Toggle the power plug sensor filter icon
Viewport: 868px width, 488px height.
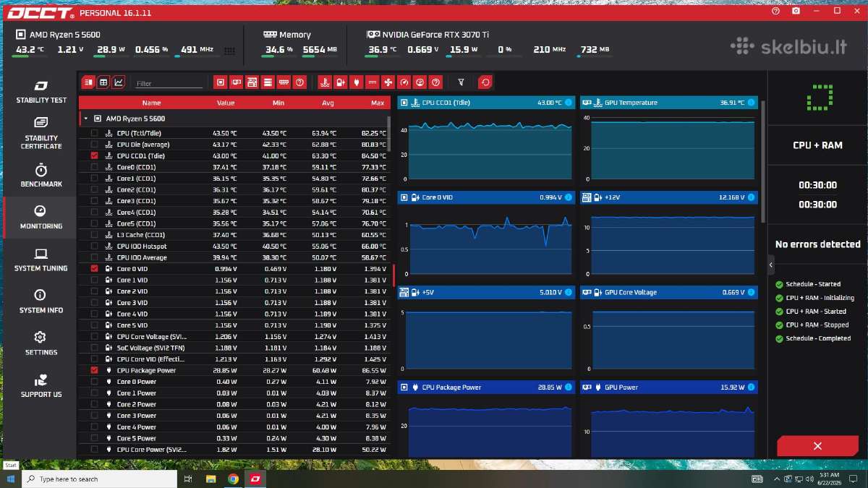(356, 82)
